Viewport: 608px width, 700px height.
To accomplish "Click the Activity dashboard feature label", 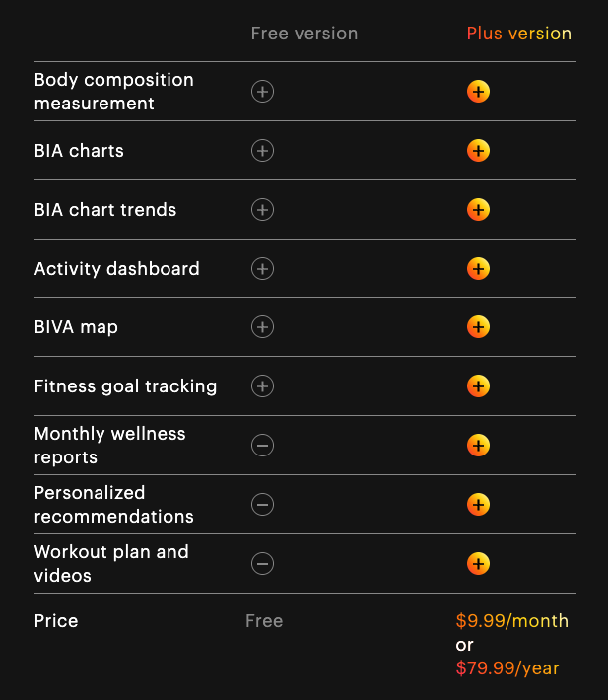I will [116, 269].
